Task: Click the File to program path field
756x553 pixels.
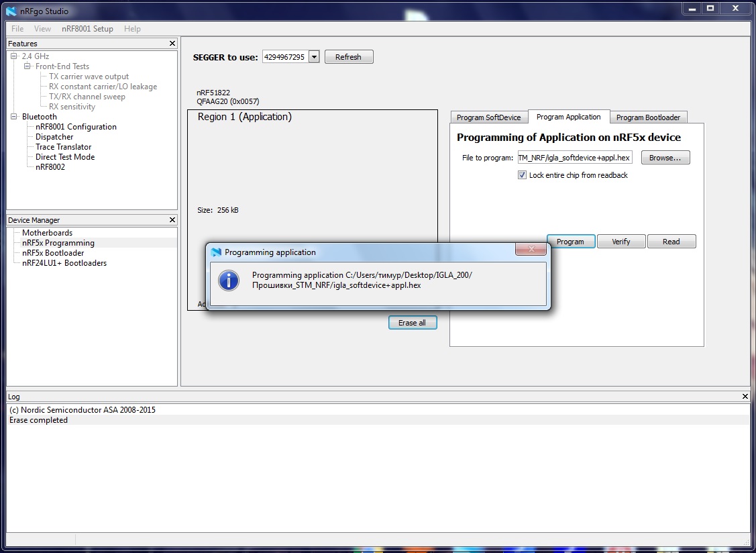Action: click(x=575, y=158)
